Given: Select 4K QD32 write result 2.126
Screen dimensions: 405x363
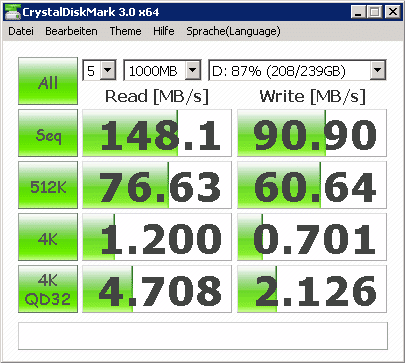Looking at the screenshot, I should tap(312, 289).
